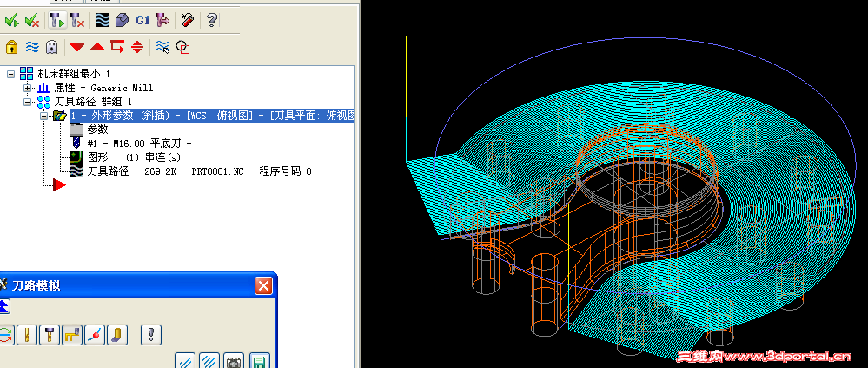Post selected operations with G1 icon

(x=142, y=21)
